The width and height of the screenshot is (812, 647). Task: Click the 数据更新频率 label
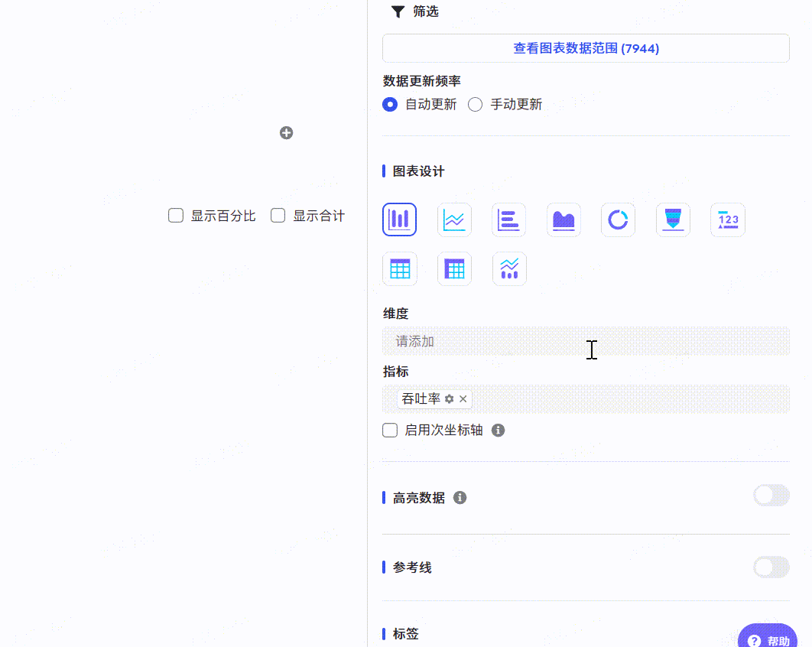421,81
